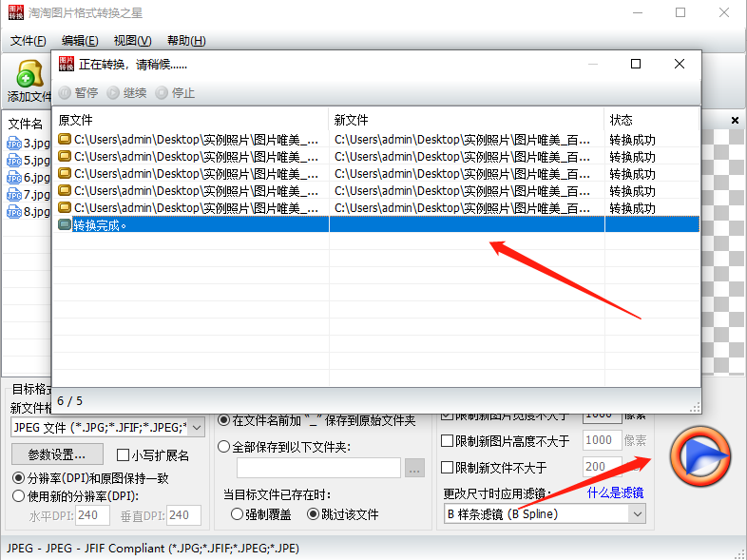Open the 编辑(E) menu
The width and height of the screenshot is (747, 560).
[x=79, y=41]
